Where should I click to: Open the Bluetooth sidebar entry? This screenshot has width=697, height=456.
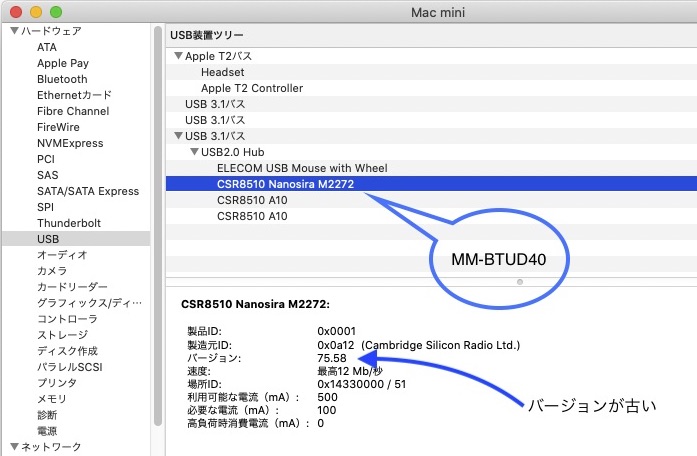point(62,79)
